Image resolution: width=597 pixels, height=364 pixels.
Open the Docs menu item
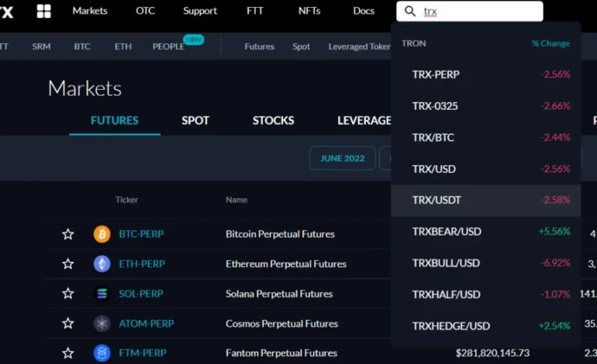tap(364, 11)
